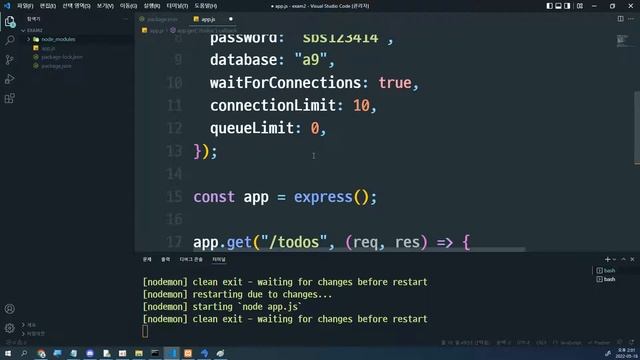Image resolution: width=640 pixels, height=360 pixels.
Task: Switch to the 문제 (Problems) panel tab
Action: click(147, 260)
